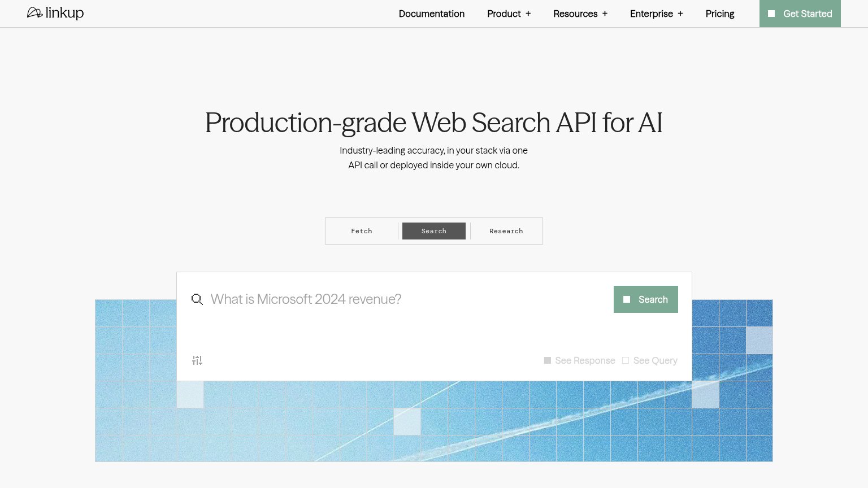Toggle the See Query option

(x=650, y=360)
